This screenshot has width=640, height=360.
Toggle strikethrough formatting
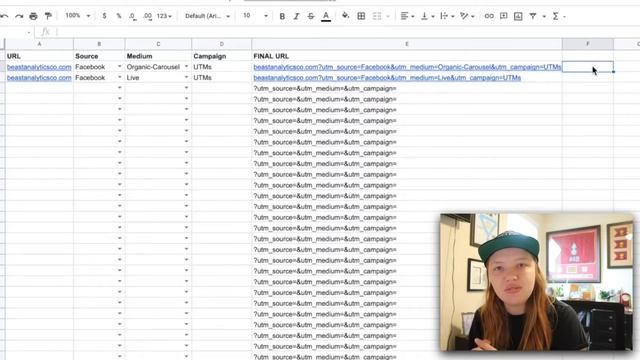(311, 16)
